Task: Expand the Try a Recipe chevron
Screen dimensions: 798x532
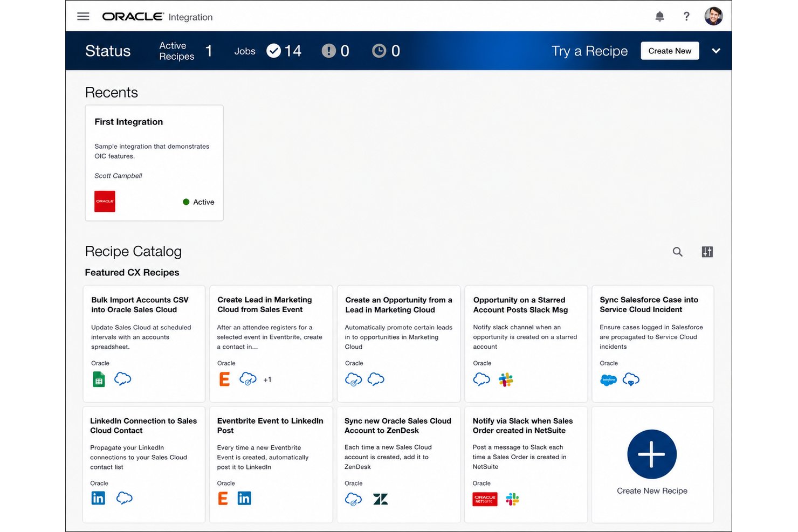Action: [716, 51]
